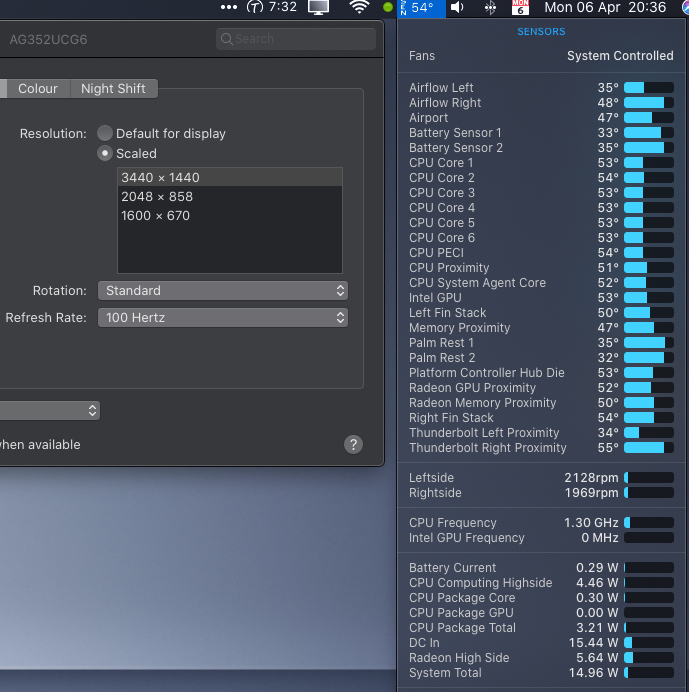689x692 pixels.
Task: Choose the 3440 × 1440 resolution
Action: point(230,177)
